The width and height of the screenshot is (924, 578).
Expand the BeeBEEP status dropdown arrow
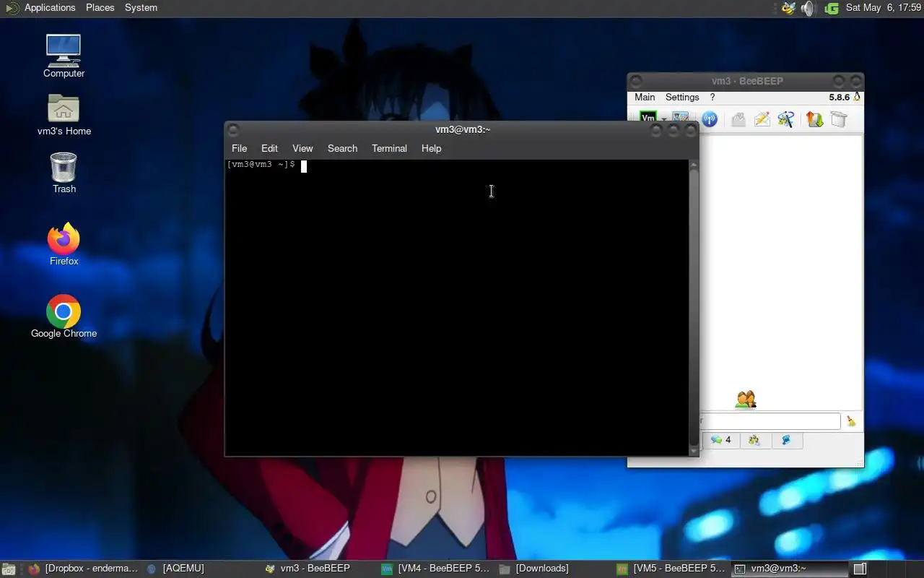pos(663,119)
